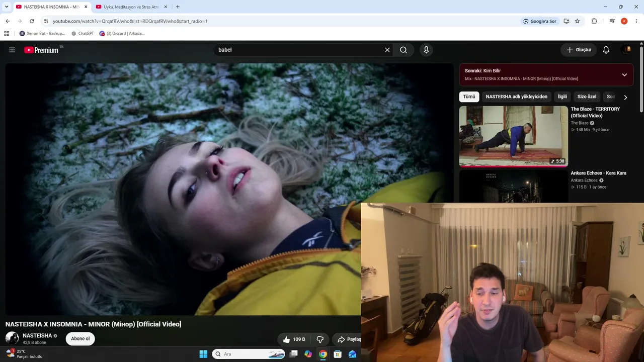Open the Windows Start menu
Screen dimensions: 644x362
[203, 354]
